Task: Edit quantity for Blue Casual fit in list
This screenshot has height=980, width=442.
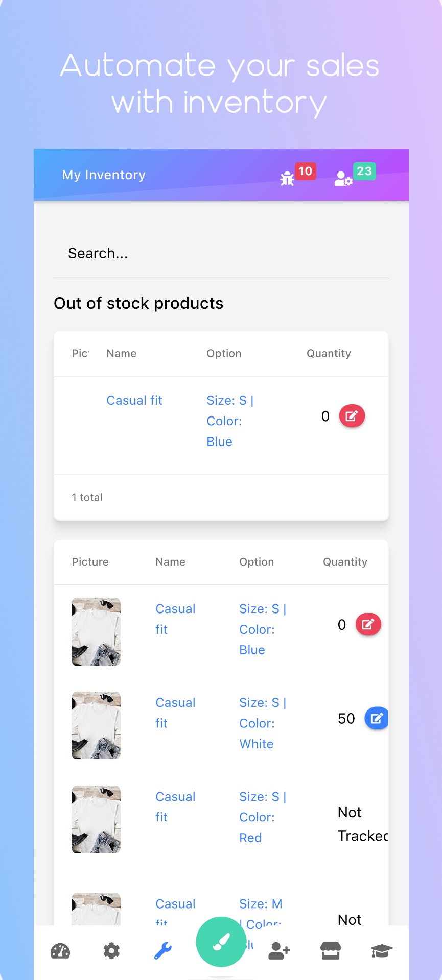Action: click(x=368, y=624)
